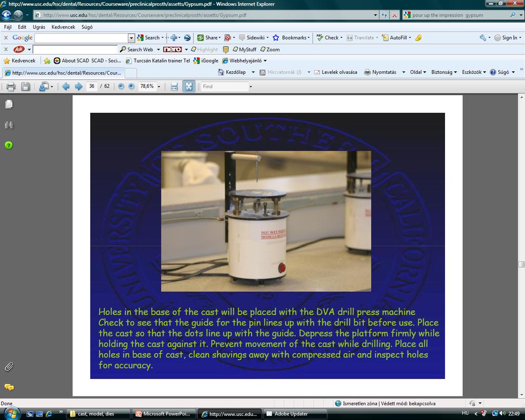Click the Google toolbar highlighter icon
This screenshot has width=525, height=420.
[418, 38]
